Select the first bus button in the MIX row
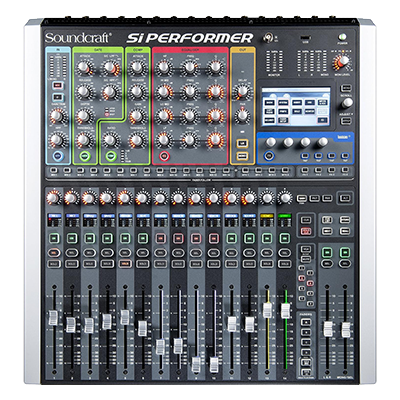The width and height of the screenshot is (400, 400). [x=53, y=171]
